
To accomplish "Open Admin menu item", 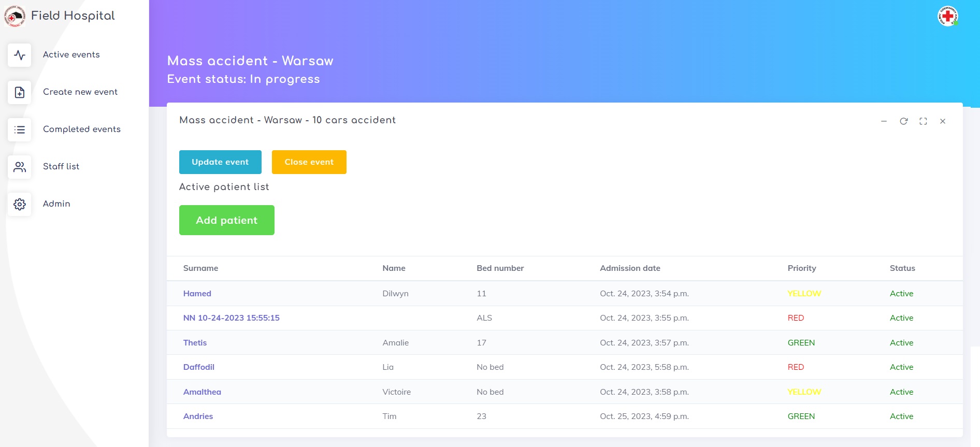I will click(56, 204).
